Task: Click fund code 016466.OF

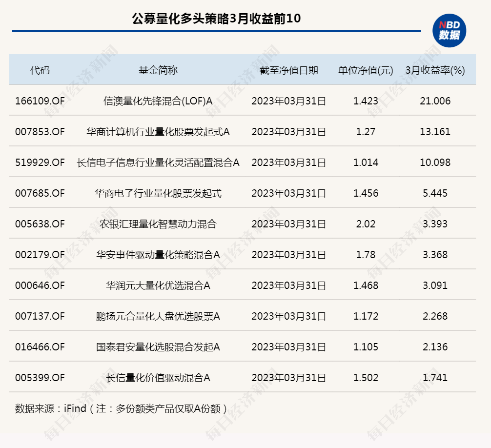Action: coord(40,347)
